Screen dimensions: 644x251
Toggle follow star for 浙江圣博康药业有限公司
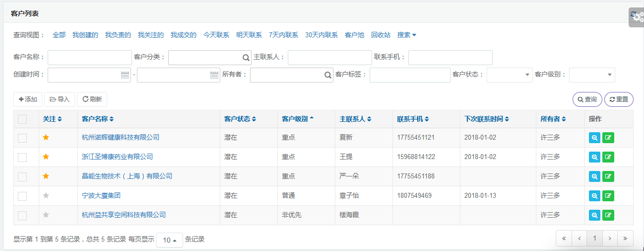click(x=46, y=157)
